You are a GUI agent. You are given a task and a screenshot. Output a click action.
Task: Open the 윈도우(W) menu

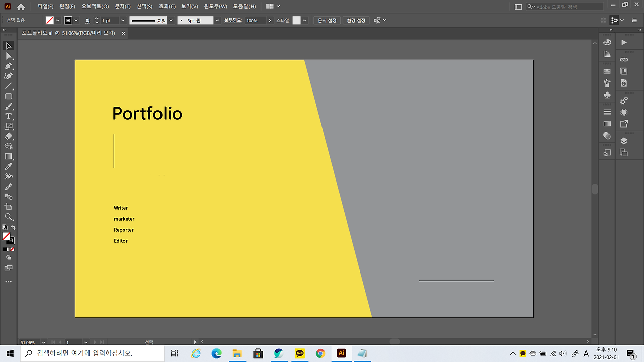point(215,7)
